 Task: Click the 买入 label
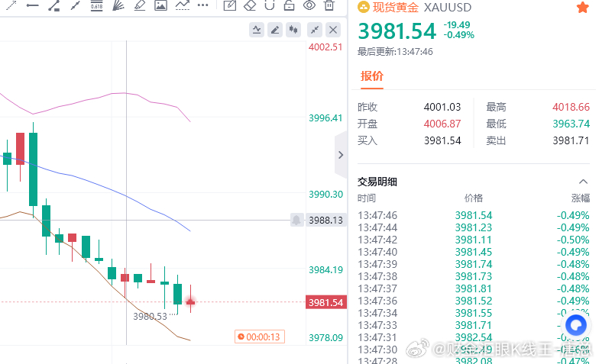[367, 140]
